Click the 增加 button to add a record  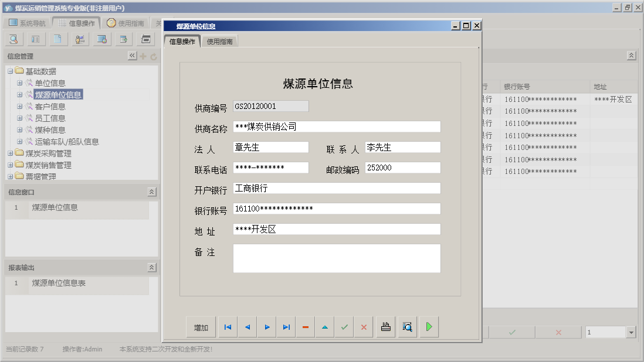[201, 327]
